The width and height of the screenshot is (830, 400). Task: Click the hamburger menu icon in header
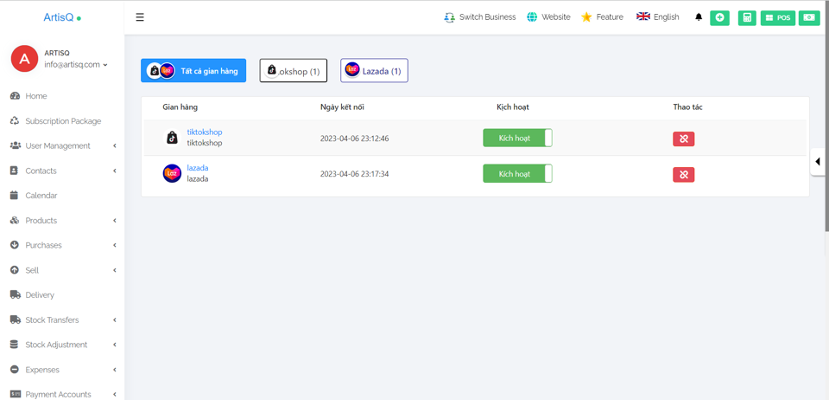(140, 17)
